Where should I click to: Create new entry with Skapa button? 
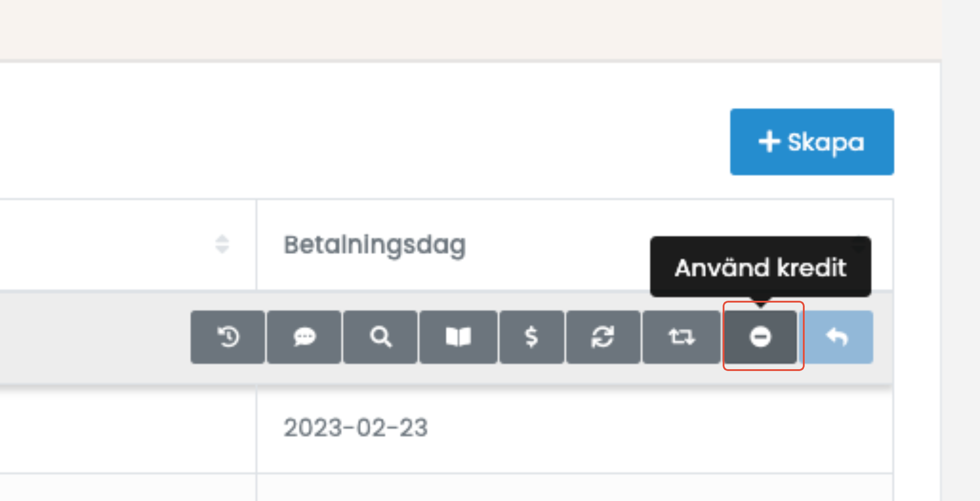[x=812, y=142]
